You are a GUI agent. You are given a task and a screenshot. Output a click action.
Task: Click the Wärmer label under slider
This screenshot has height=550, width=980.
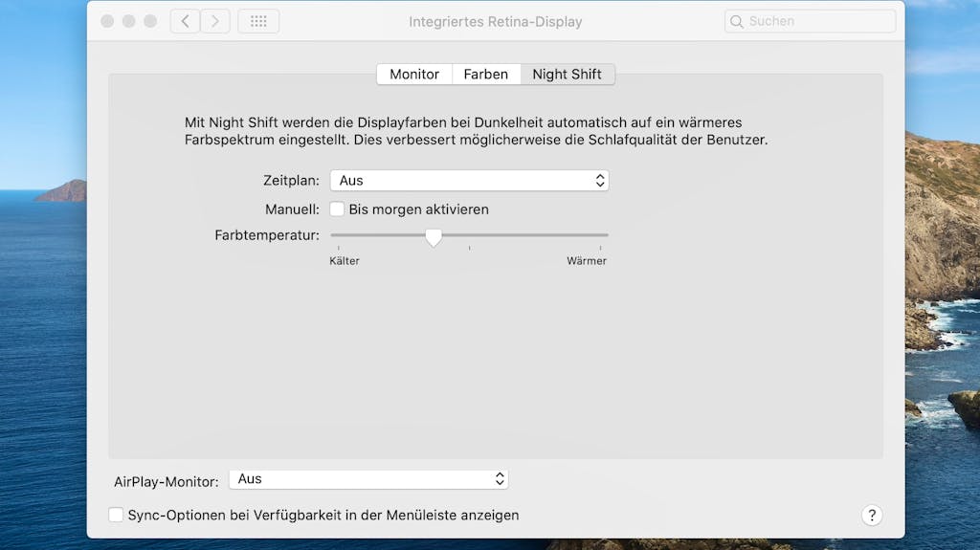pyautogui.click(x=587, y=261)
